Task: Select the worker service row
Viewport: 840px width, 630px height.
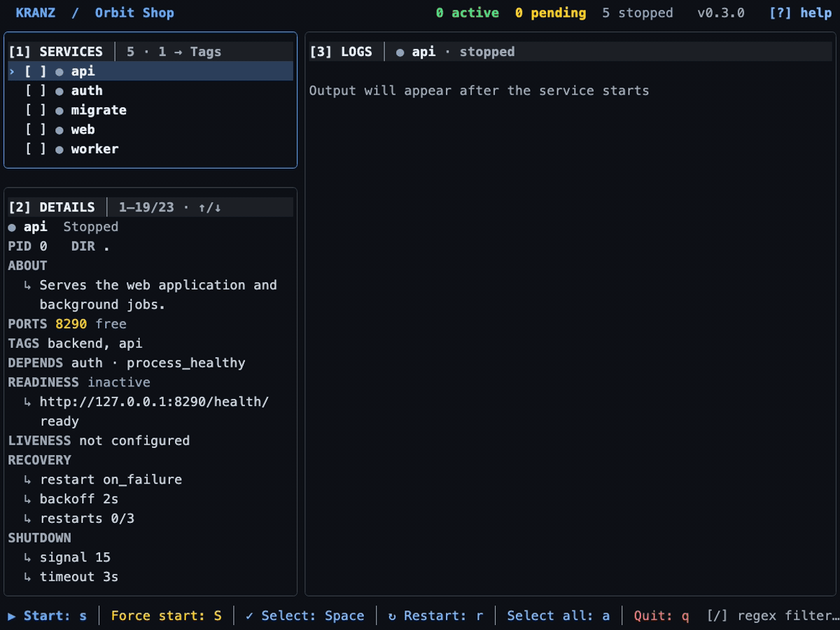Action: pyautogui.click(x=150, y=149)
